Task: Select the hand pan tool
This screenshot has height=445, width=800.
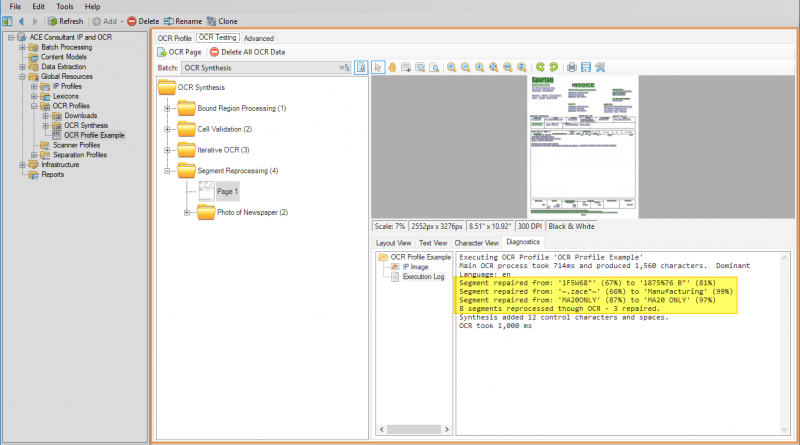Action: pyautogui.click(x=392, y=67)
